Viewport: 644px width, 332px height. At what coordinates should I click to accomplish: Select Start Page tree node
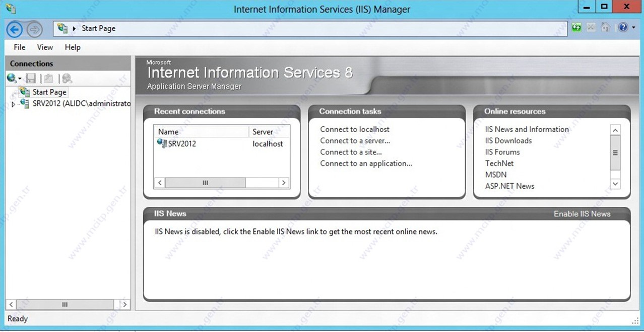click(x=49, y=92)
